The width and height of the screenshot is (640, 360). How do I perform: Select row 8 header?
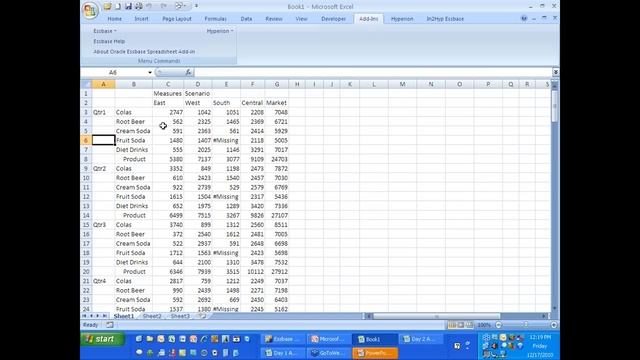pyautogui.click(x=86, y=159)
